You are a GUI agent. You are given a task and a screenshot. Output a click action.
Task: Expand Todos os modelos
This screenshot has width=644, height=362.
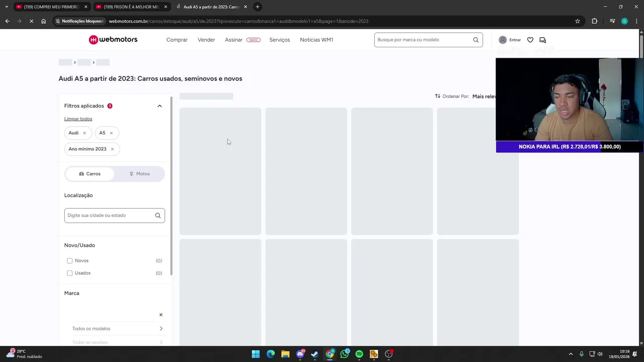tap(117, 329)
